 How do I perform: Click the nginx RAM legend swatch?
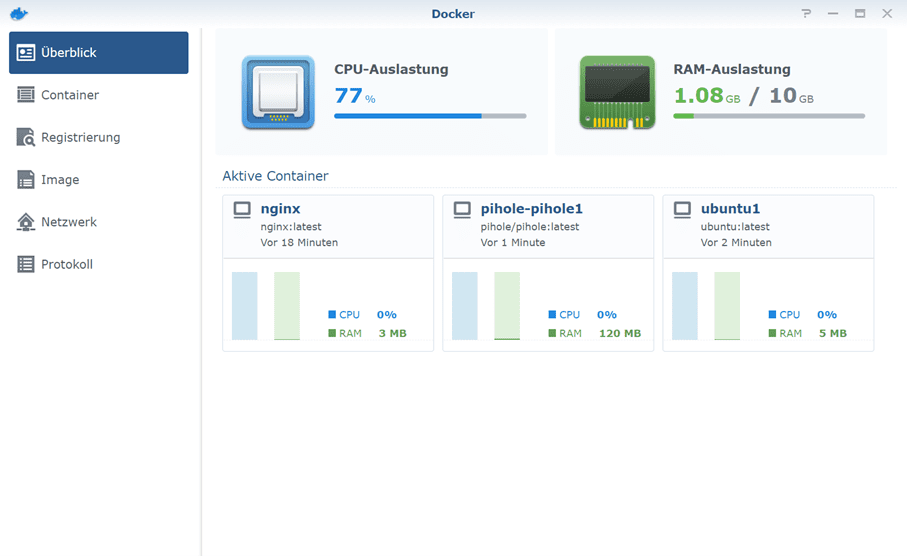[x=332, y=333]
